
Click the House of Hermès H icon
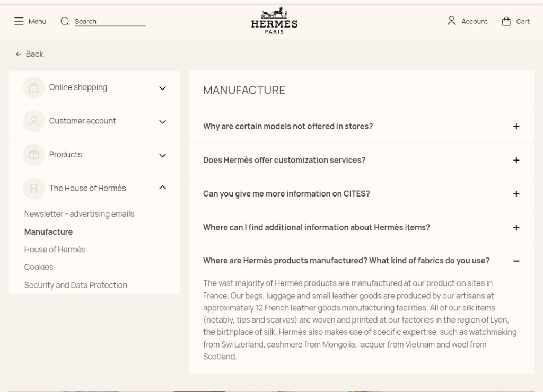[x=33, y=188]
